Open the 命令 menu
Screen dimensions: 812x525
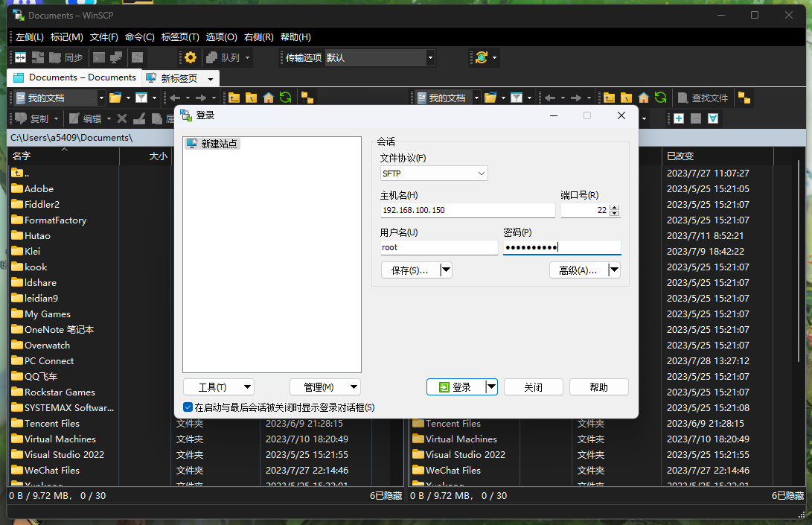click(x=140, y=36)
